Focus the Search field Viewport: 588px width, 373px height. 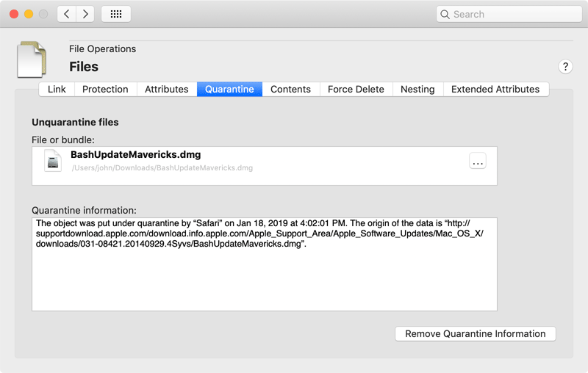509,14
